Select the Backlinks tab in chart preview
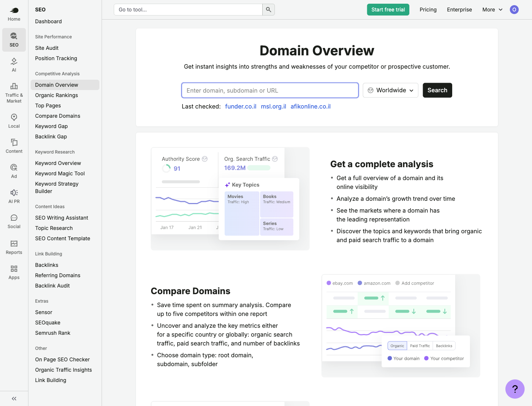 click(444, 346)
